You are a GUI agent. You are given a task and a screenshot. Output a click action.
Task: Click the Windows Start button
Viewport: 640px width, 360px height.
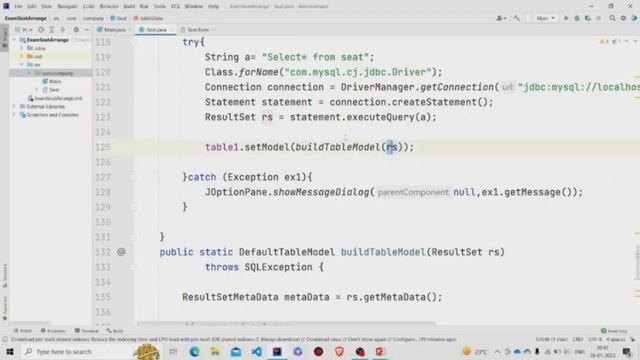(10, 351)
